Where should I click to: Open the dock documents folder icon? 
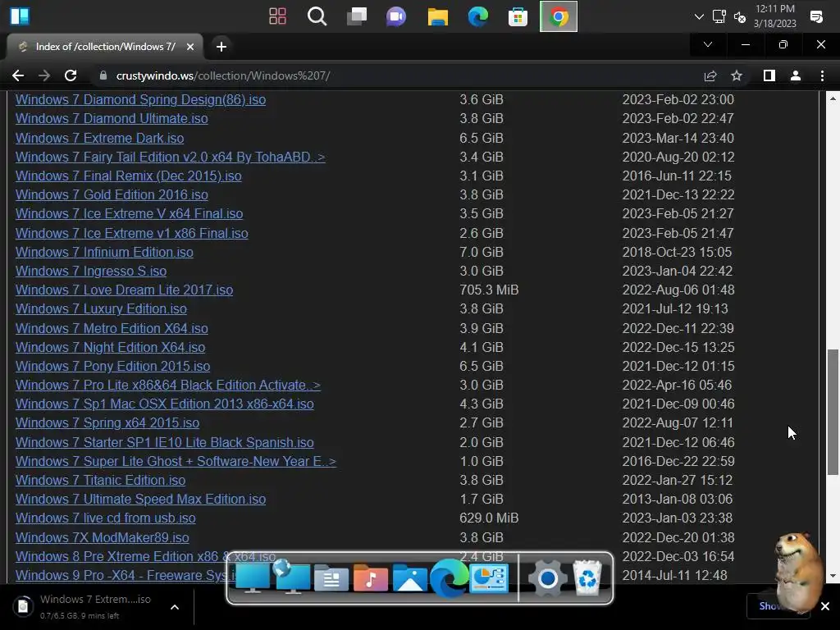pyautogui.click(x=331, y=578)
